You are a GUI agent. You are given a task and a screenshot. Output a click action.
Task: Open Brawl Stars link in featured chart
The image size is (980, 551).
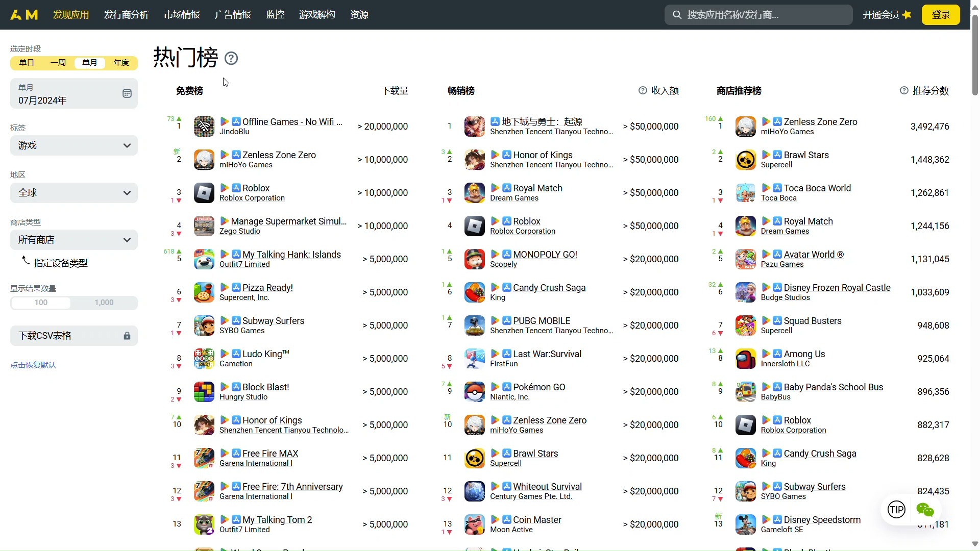point(806,155)
